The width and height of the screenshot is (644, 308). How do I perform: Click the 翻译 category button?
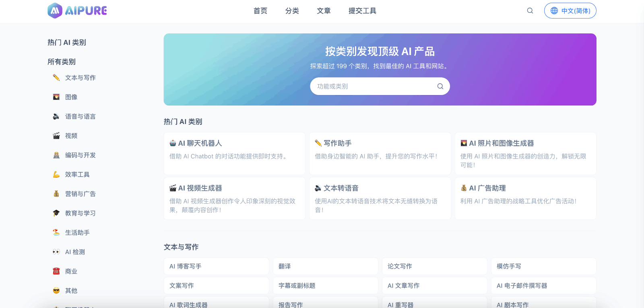(x=325, y=266)
